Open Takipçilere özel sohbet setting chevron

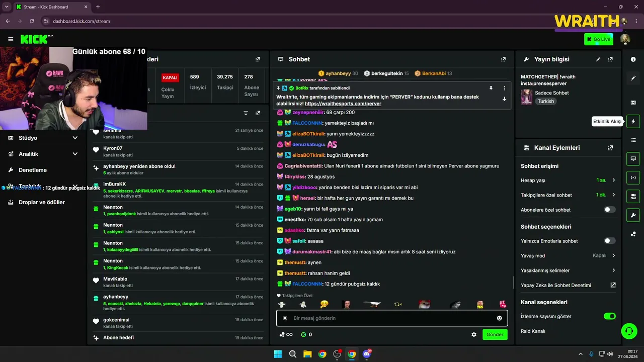point(613,195)
